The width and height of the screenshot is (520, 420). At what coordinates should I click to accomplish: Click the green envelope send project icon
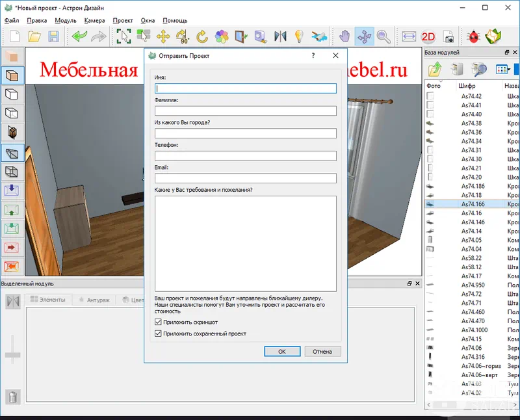[x=493, y=36]
